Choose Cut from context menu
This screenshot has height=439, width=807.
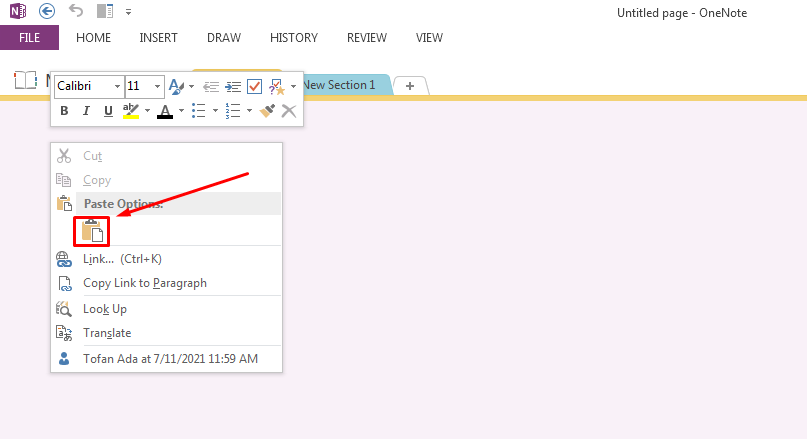[93, 156]
